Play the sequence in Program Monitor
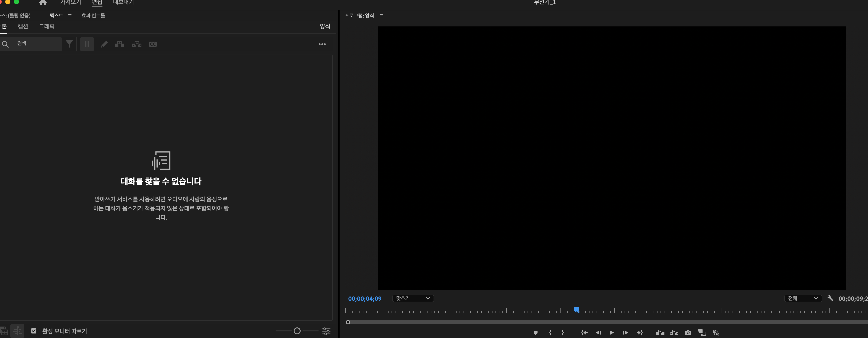 point(612,333)
